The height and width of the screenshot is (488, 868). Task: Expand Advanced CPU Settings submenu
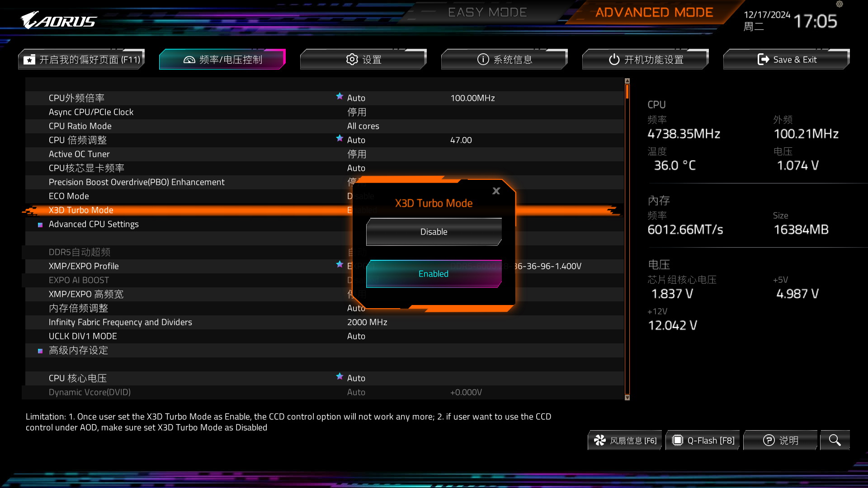[94, 224]
